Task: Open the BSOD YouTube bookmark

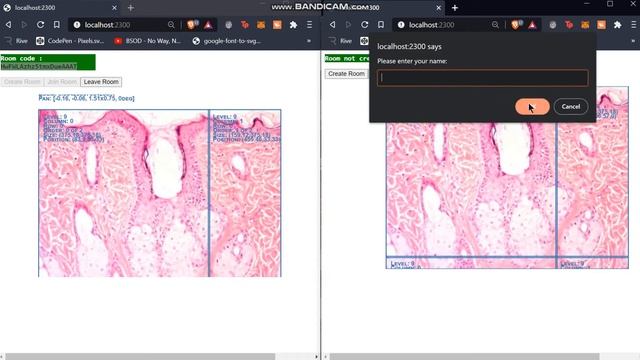Action: [x=148, y=41]
